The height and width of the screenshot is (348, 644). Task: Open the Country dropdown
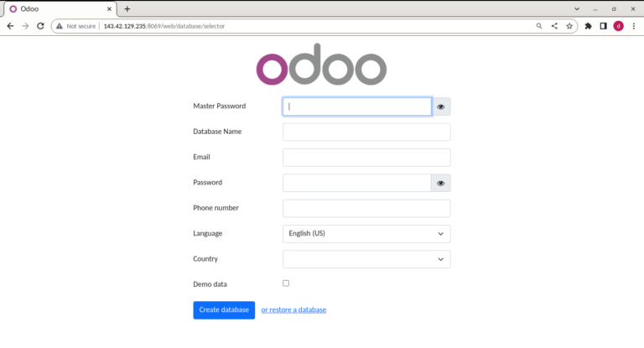coord(366,259)
